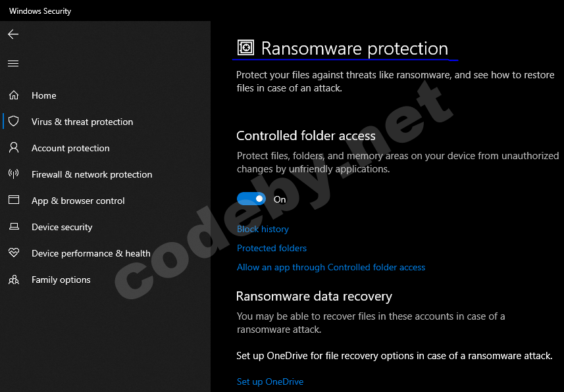Click the Account protection person icon
This screenshot has width=564, height=392.
click(13, 148)
